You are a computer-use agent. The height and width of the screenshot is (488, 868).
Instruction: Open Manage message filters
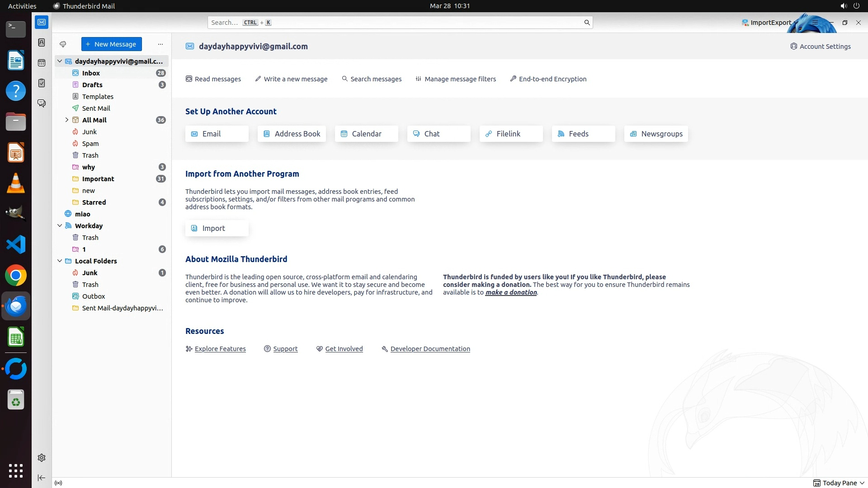(456, 79)
